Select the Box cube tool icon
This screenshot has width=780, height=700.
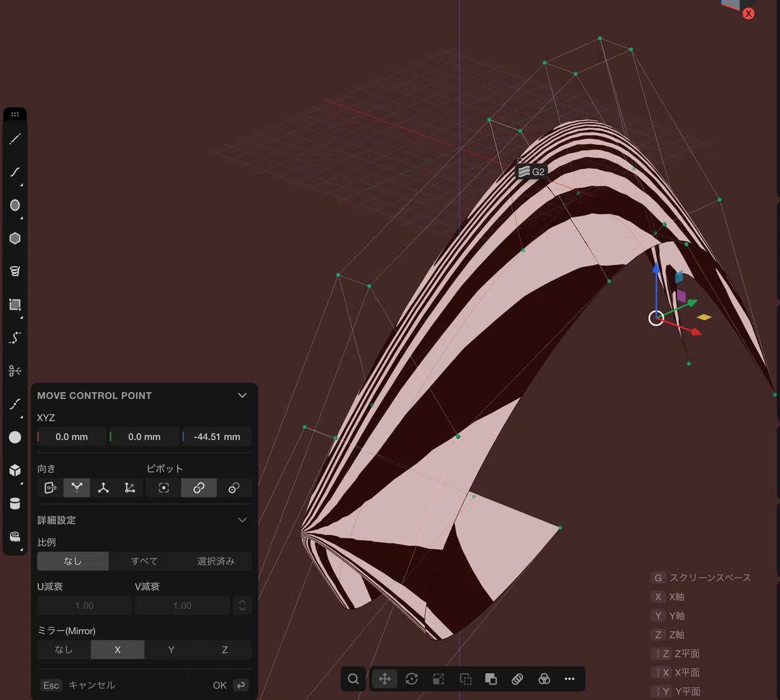click(15, 471)
